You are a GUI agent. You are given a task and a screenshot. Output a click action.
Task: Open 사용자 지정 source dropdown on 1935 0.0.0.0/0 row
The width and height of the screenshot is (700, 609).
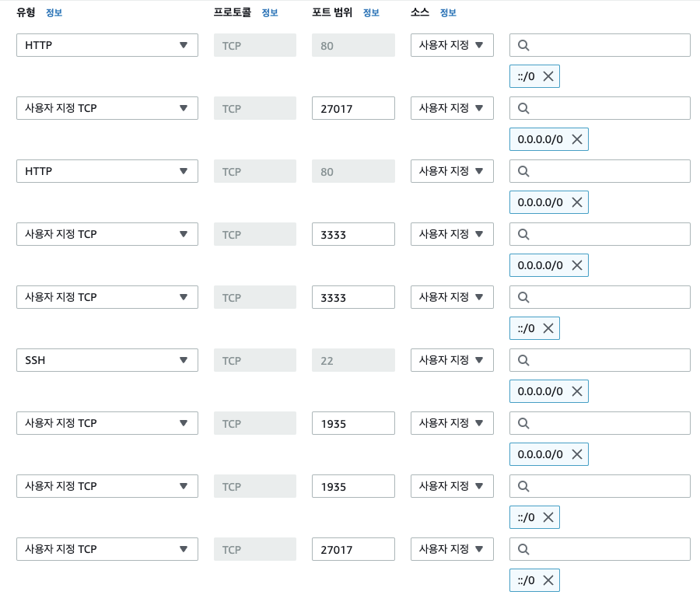click(452, 423)
